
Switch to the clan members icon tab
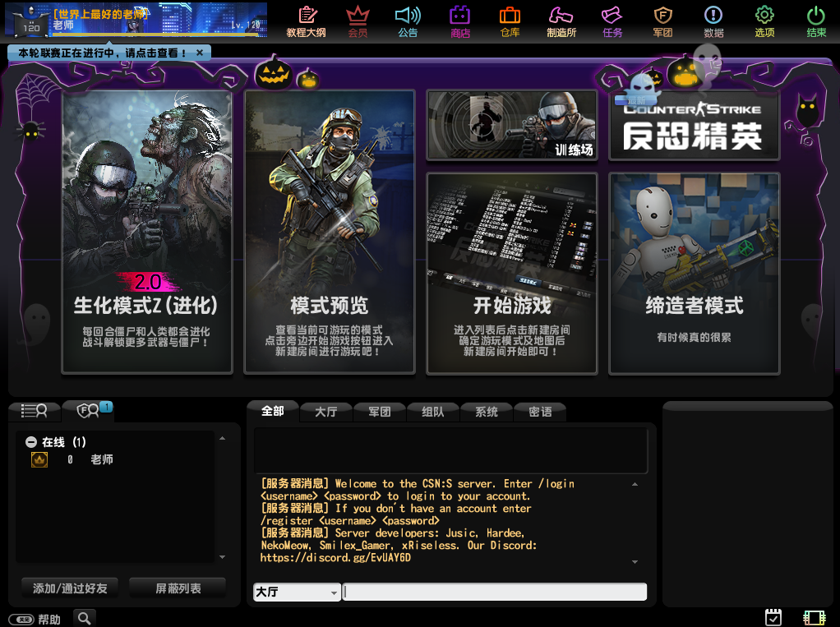tap(88, 411)
